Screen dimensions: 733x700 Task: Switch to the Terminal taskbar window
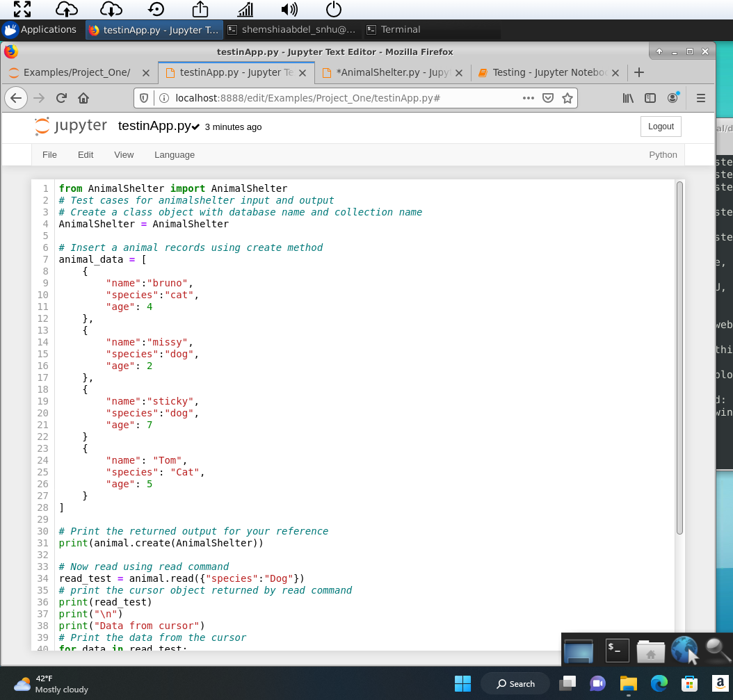[x=394, y=29]
